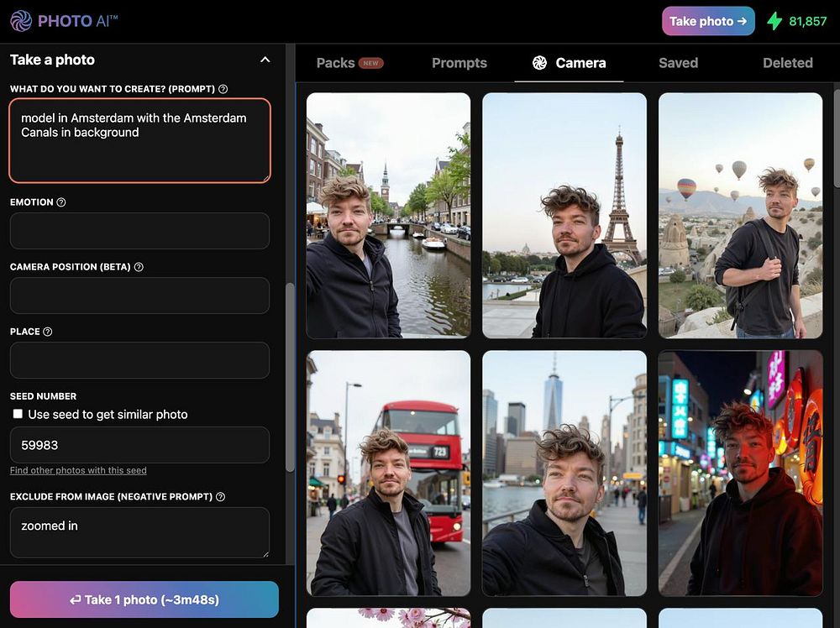The image size is (840, 628).
Task: Open the Eiffel Tower photo
Action: 564,215
